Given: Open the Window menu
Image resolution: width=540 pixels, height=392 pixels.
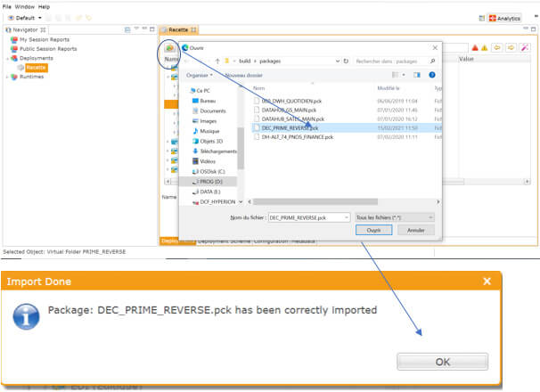Looking at the screenshot, I should click(24, 7).
